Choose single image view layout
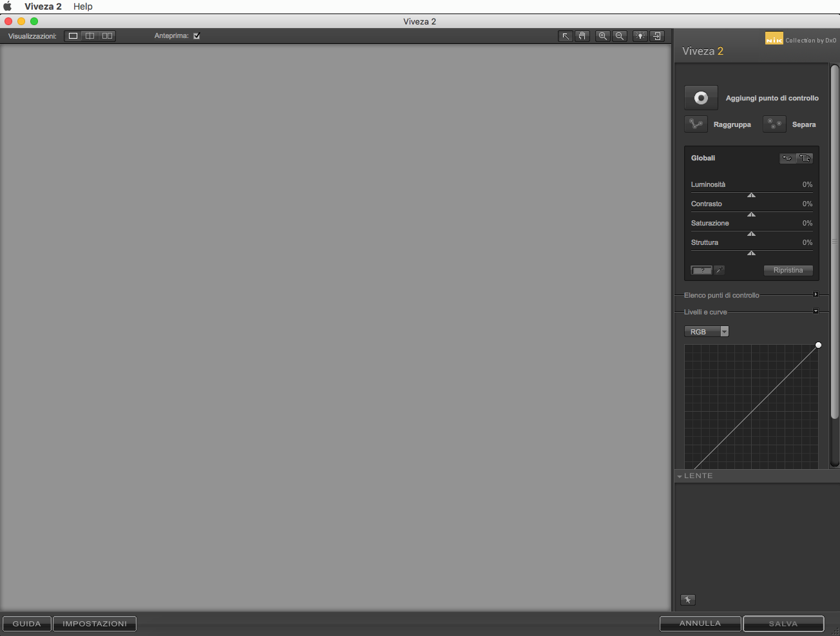This screenshot has height=636, width=840. pyautogui.click(x=73, y=36)
